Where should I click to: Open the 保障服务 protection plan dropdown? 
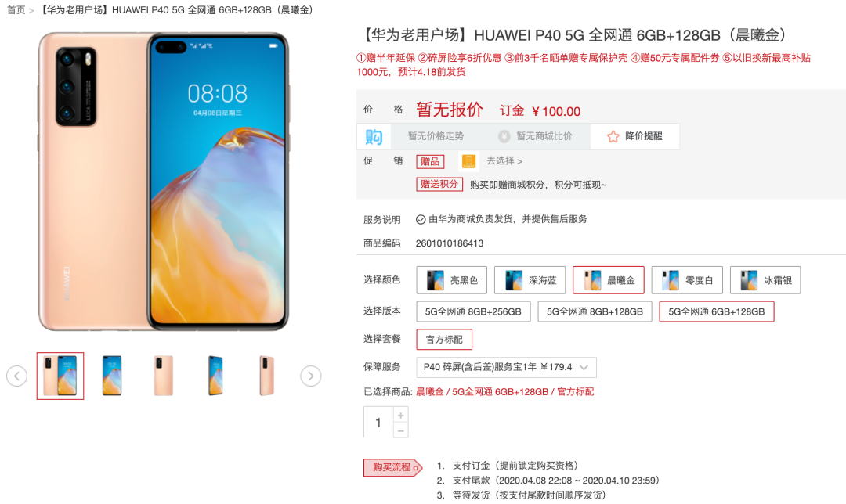coord(506,367)
